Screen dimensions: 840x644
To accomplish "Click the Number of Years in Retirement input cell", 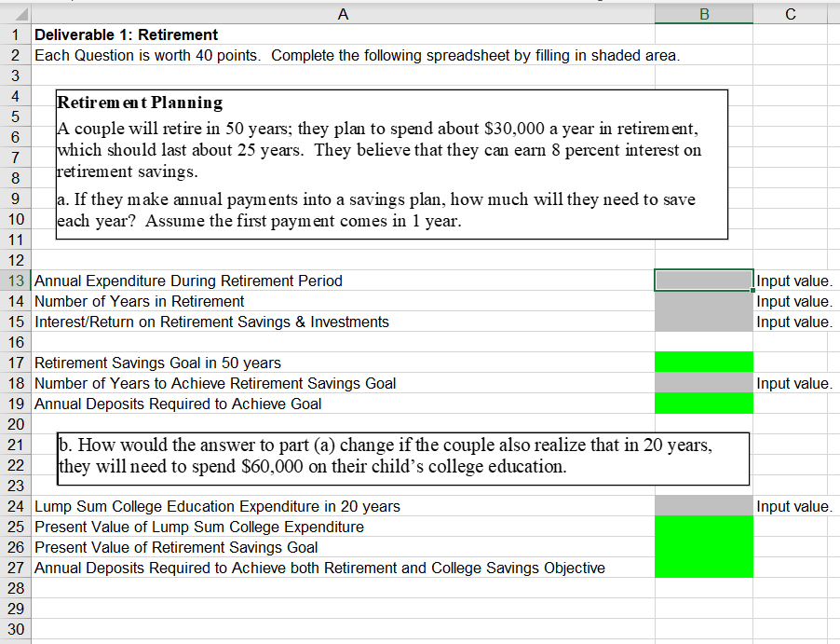I will [703, 301].
